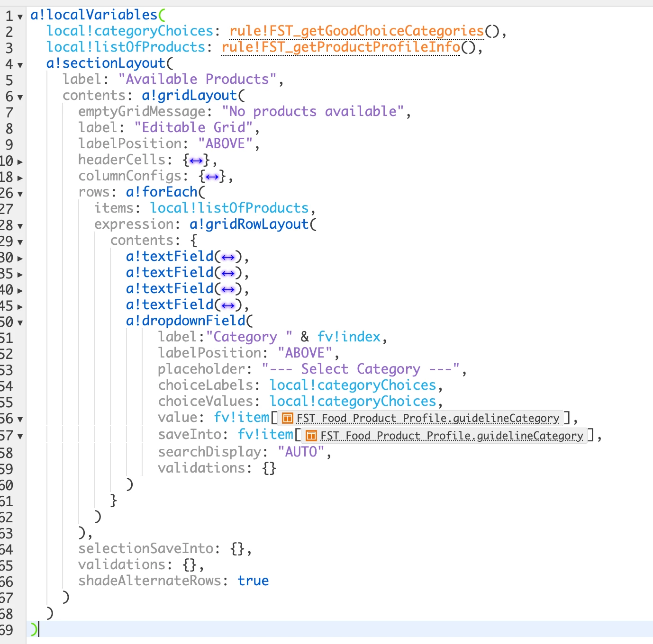
Task: Collapse a!sectionLayout fold arrow on line 4
Action: coord(20,65)
